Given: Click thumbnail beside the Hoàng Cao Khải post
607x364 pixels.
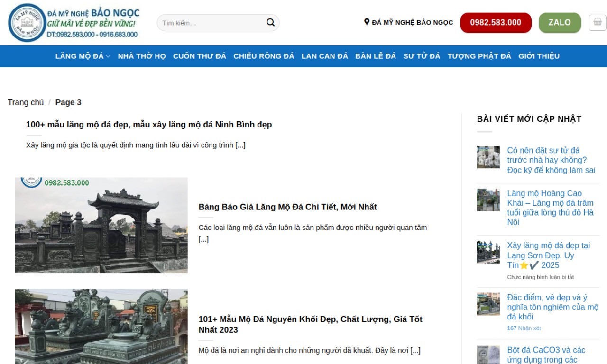Looking at the screenshot, I should (488, 200).
